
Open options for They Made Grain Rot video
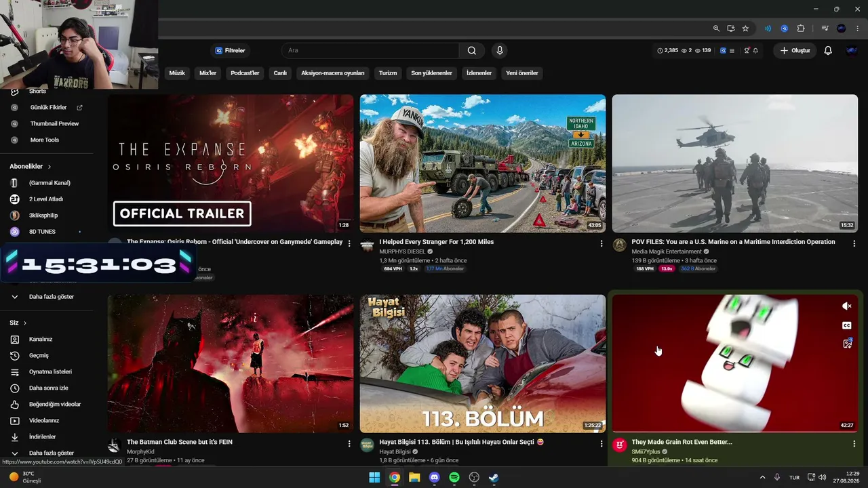(x=854, y=443)
